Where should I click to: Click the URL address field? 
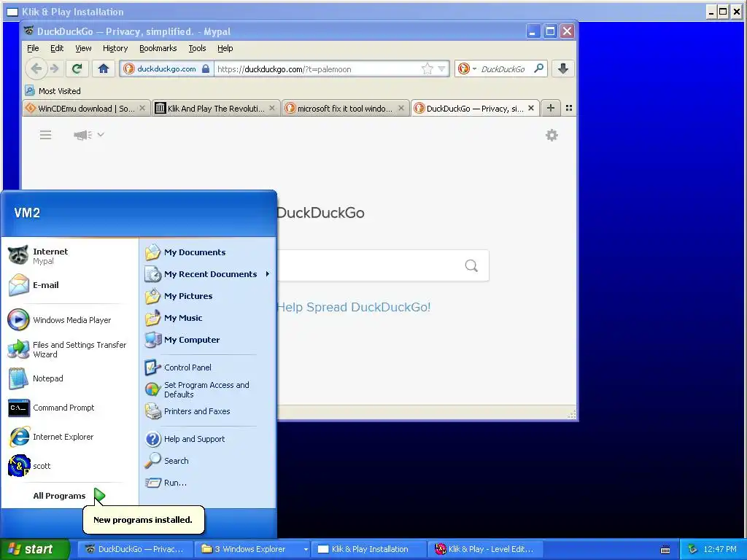[x=317, y=69]
